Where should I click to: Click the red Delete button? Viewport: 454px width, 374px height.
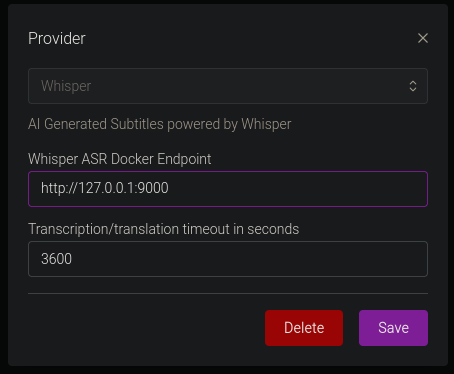tap(304, 328)
